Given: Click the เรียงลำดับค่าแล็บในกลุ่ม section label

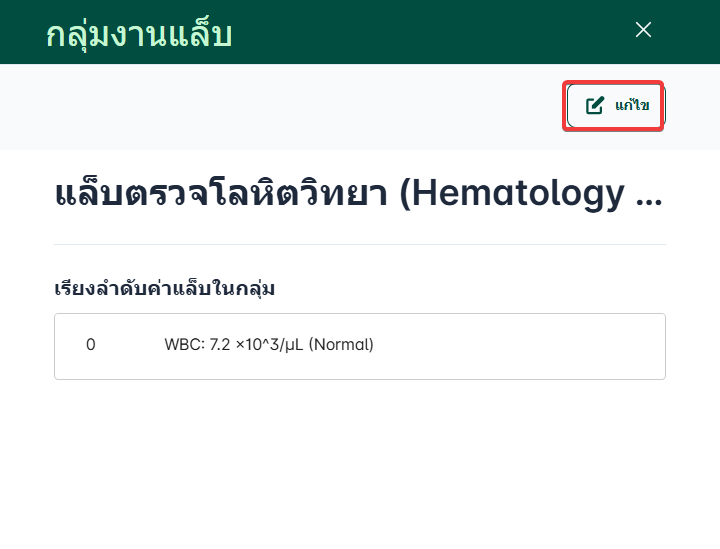Looking at the screenshot, I should click(164, 289).
